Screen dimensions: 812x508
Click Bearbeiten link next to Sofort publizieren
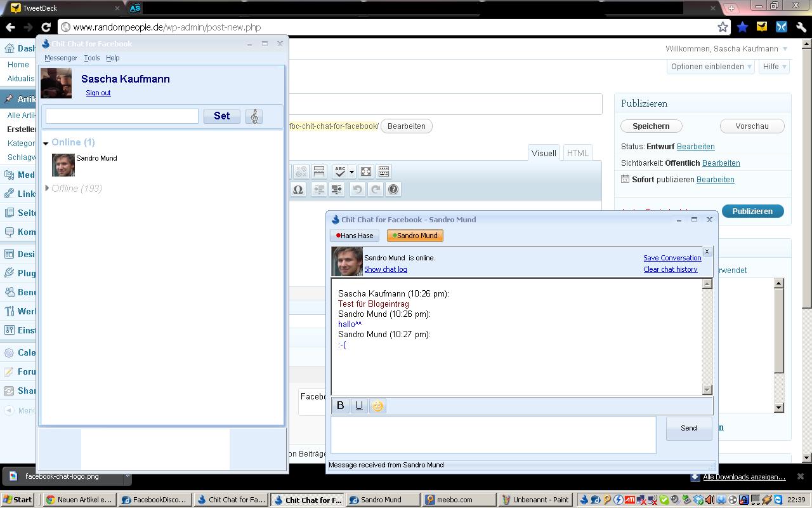716,180
